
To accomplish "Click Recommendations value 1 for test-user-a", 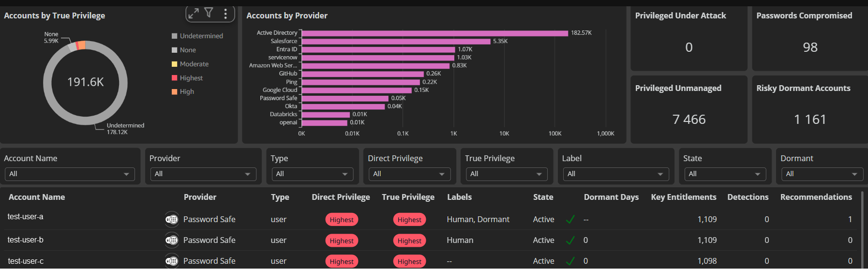I will click(850, 219).
